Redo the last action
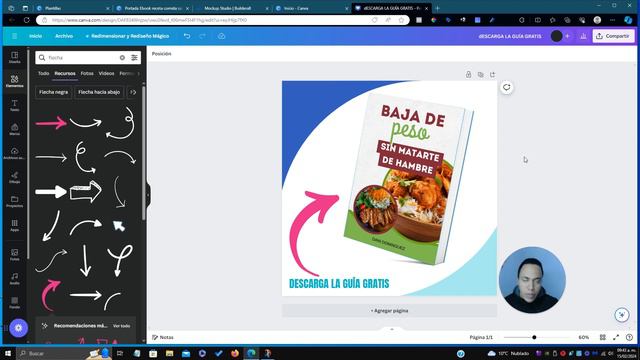Screen dimensions: 640x360 coord(202,36)
